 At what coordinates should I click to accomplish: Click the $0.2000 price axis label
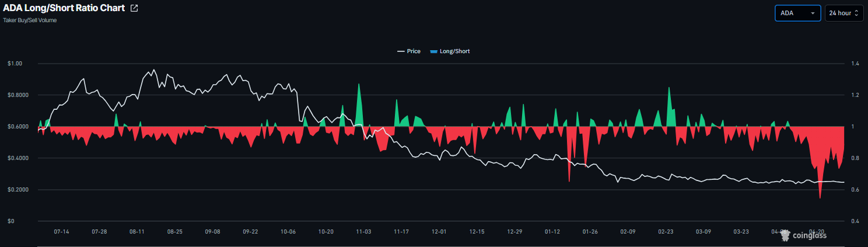point(17,190)
